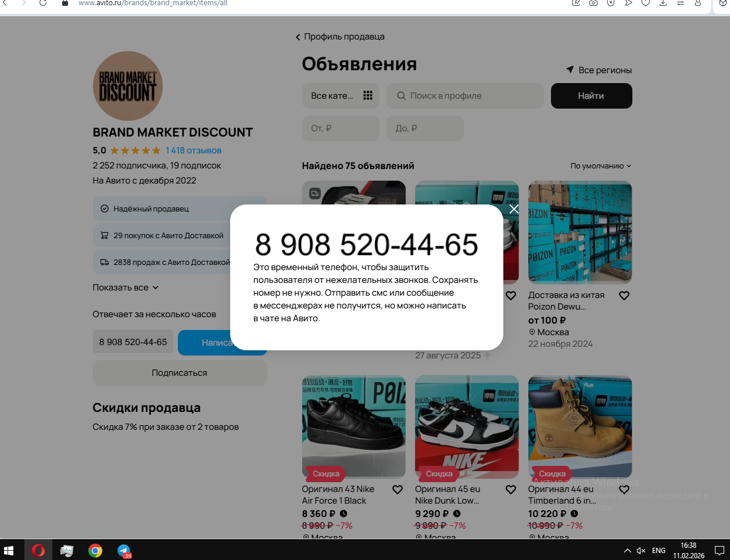Click the Подписаться subscribe button
Viewport: 730px width, 560px height.
point(180,373)
